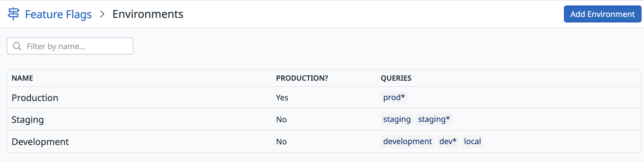Click the dev* query tag
The image size is (644, 162).
448,141
